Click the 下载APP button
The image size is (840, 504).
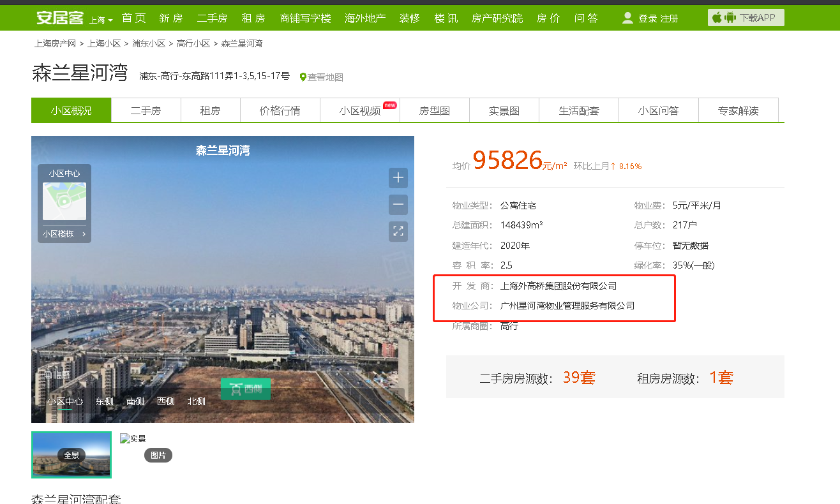pos(746,18)
